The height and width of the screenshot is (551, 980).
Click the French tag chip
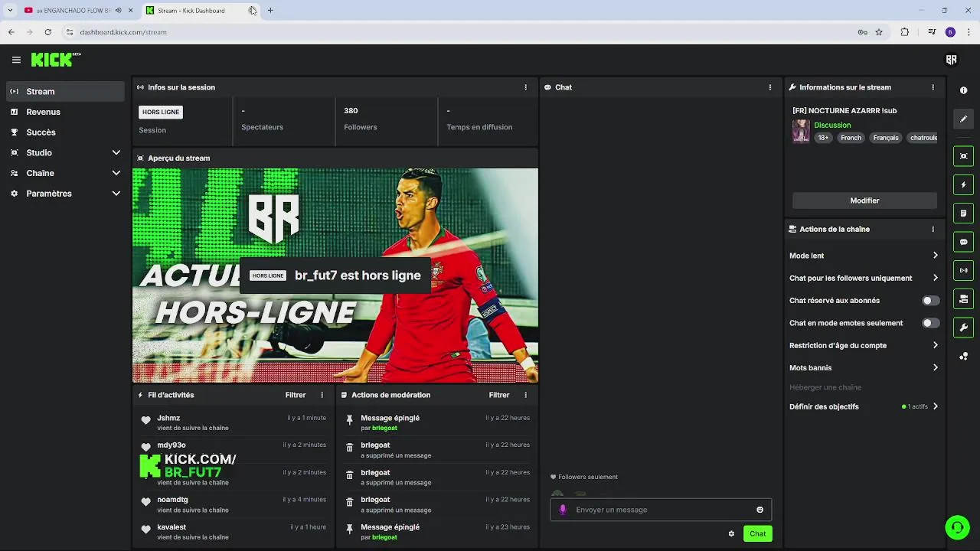[851, 138]
